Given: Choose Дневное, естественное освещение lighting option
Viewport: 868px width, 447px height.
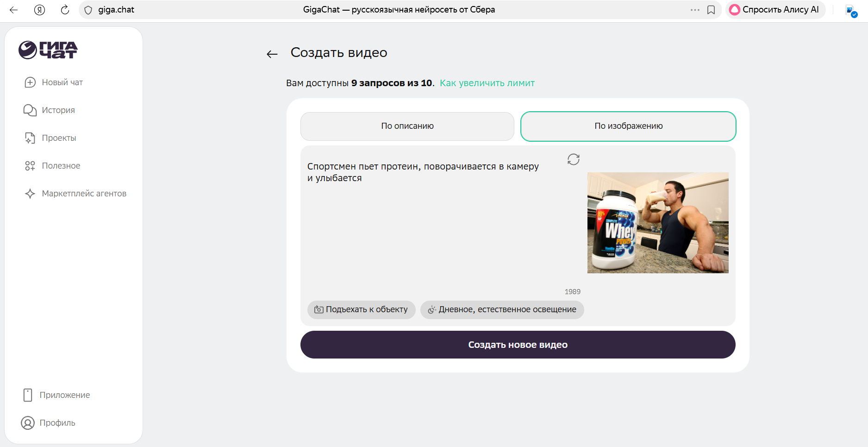Looking at the screenshot, I should 502,309.
